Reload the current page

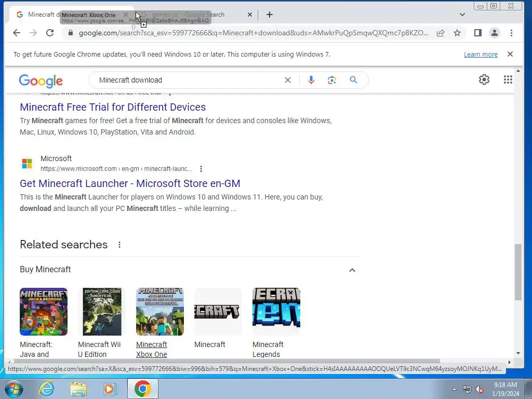click(50, 33)
